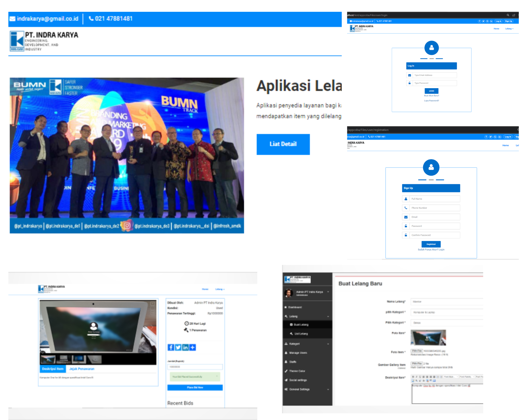525x420 pixels.
Task: Click Home on registration page navbar
Action: pyautogui.click(x=506, y=145)
